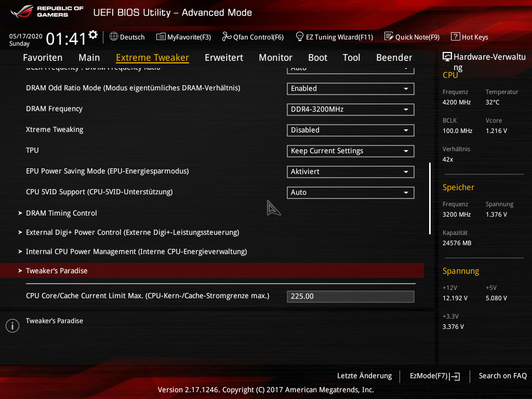
Task: Click the Speicher section heading
Action: click(458, 187)
